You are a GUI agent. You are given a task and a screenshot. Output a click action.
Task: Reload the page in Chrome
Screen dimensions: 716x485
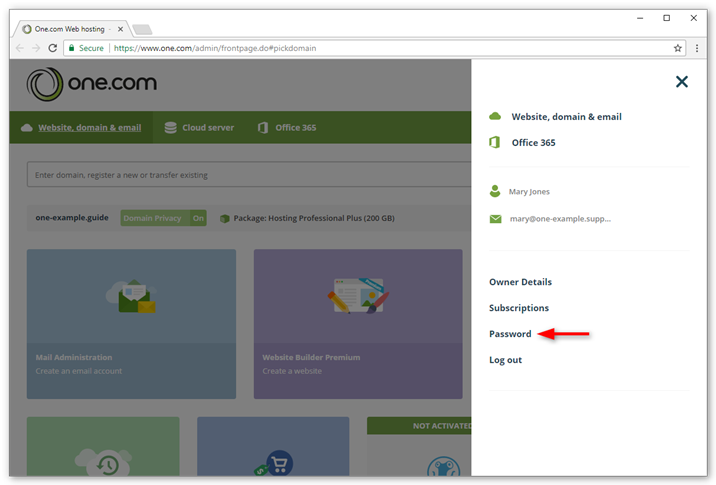[x=53, y=48]
